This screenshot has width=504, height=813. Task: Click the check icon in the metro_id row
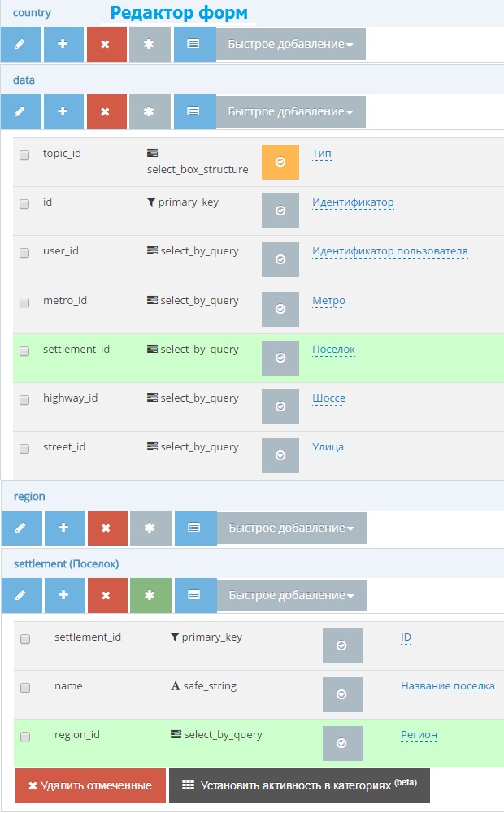pos(280,309)
